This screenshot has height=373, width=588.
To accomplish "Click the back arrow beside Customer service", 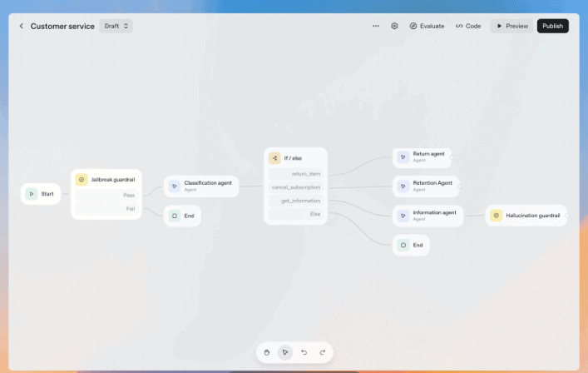I will coord(22,26).
